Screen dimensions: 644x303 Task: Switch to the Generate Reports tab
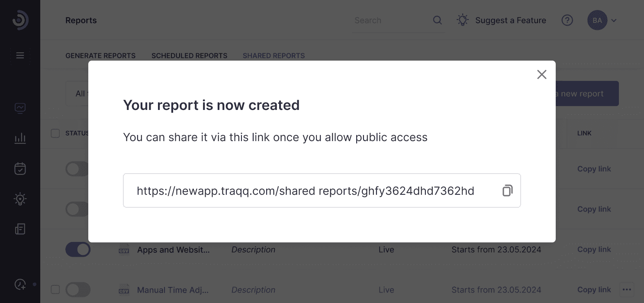pyautogui.click(x=100, y=56)
